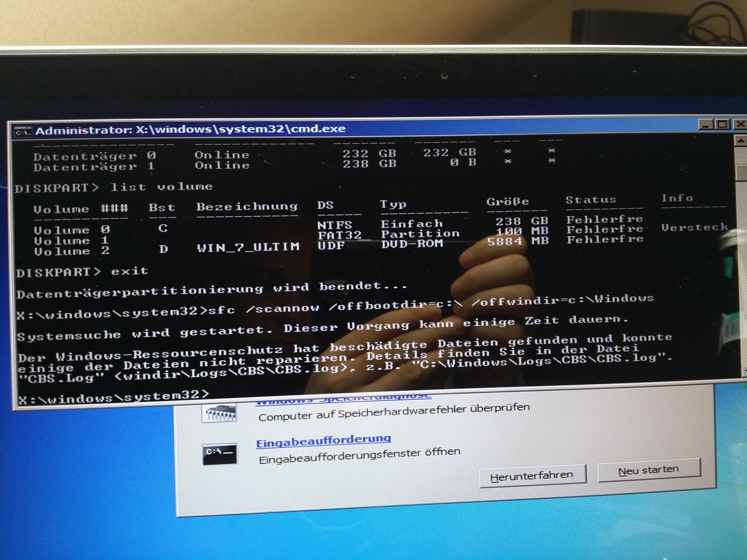
Task: Click the cmd scrollbar up arrow
Action: 741,140
